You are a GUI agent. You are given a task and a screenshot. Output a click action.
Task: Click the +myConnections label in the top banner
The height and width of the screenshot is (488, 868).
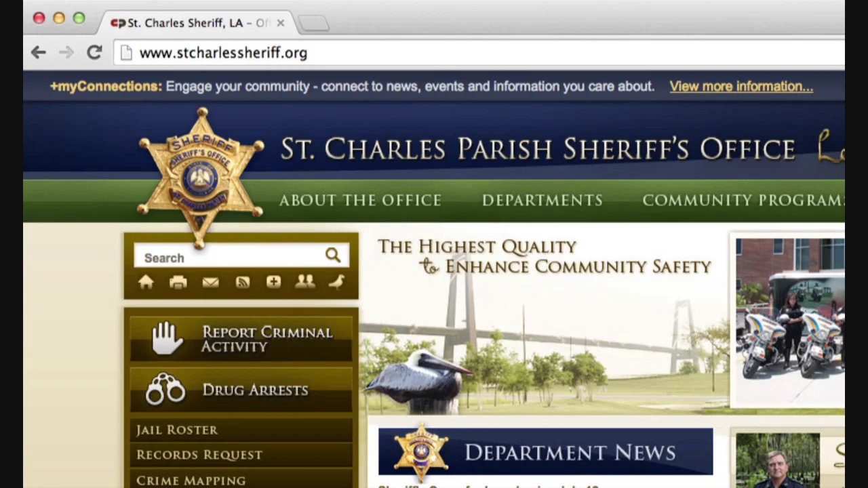pyautogui.click(x=106, y=86)
